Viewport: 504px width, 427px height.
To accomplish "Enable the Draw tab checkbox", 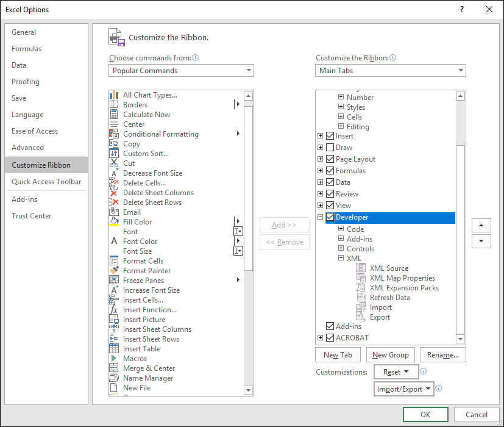I will point(330,147).
